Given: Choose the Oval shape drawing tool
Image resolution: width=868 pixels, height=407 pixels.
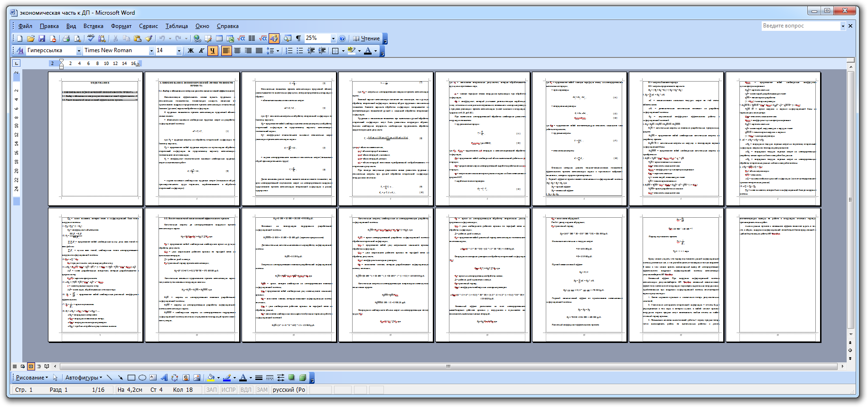Looking at the screenshot, I should click(142, 378).
